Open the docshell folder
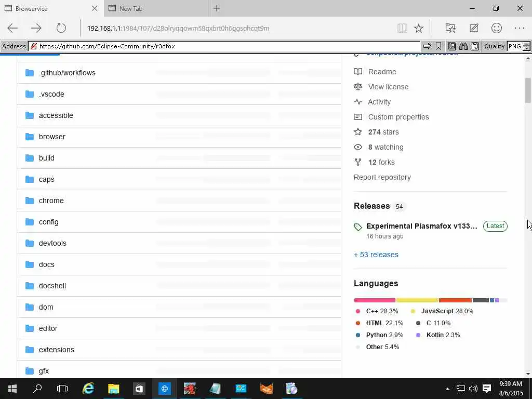This screenshot has height=399, width=532. point(52,286)
